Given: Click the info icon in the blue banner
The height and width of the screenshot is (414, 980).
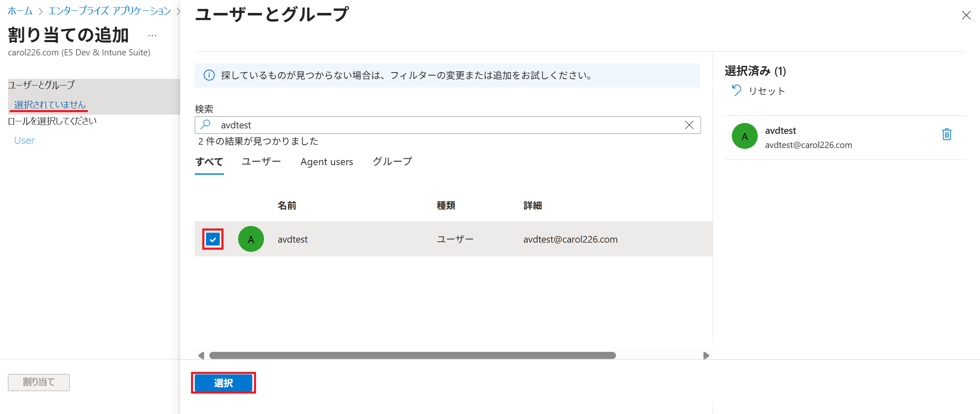Looking at the screenshot, I should pos(209,75).
